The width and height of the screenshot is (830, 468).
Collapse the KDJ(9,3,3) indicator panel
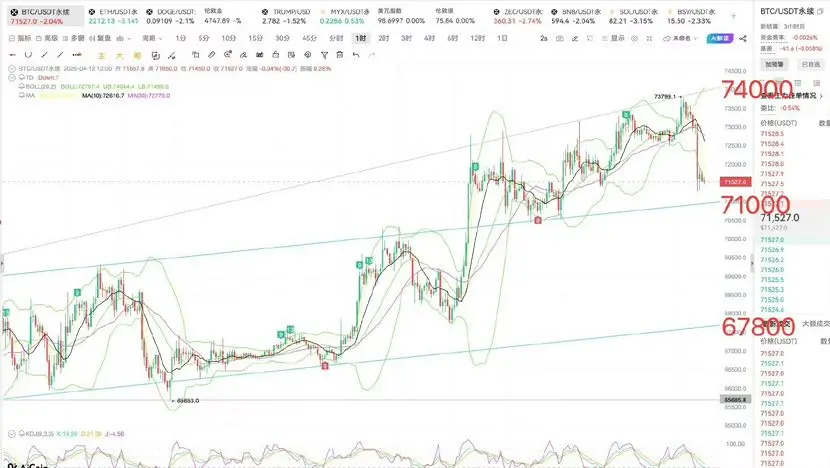pyautogui.click(x=12, y=434)
